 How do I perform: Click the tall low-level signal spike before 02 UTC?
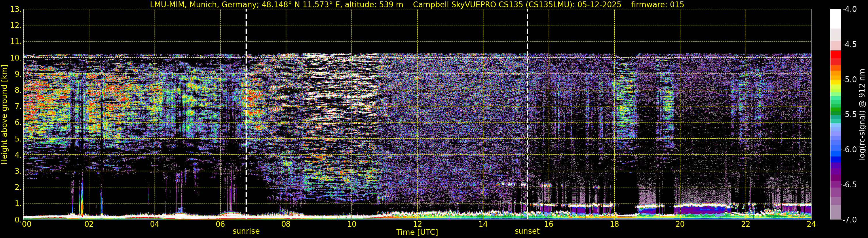click(x=81, y=199)
